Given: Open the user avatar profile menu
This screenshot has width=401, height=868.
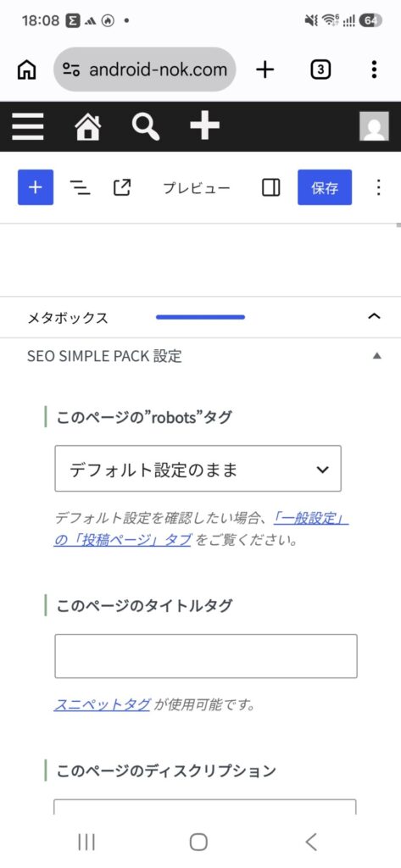Looking at the screenshot, I should 374,126.
